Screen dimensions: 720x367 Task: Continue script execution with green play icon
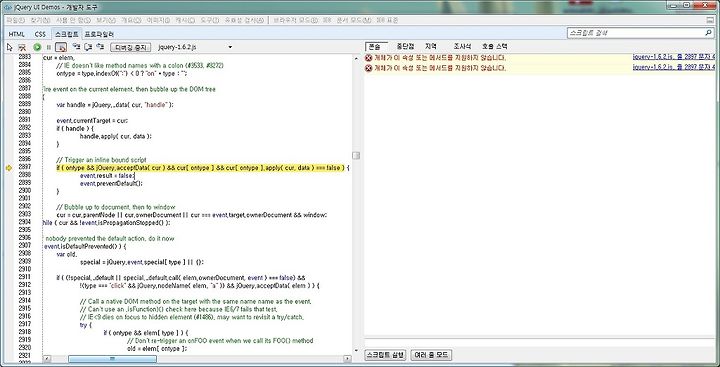tap(37, 47)
